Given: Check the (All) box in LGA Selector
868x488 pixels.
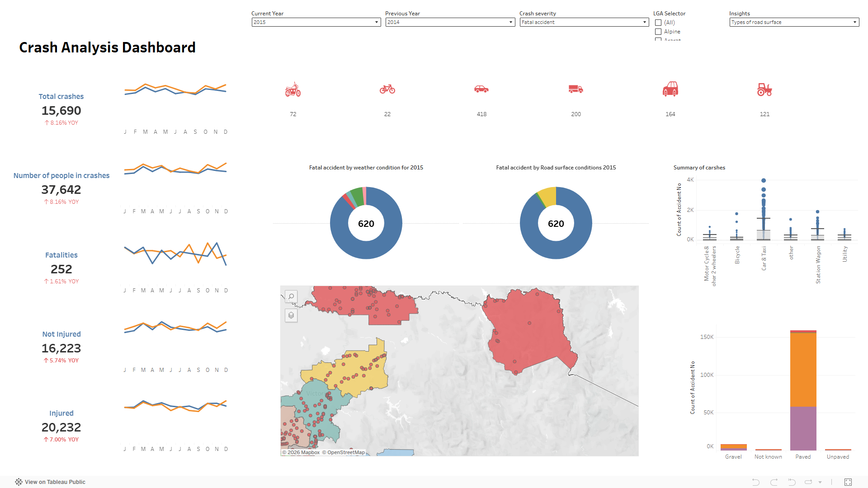Looking at the screenshot, I should point(658,22).
